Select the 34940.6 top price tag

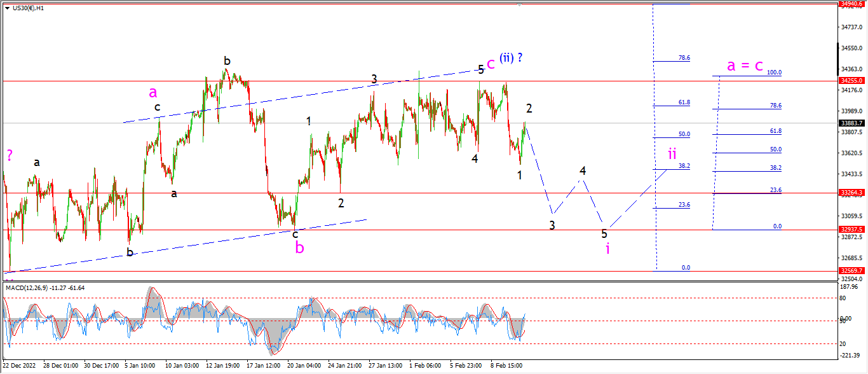(851, 4)
